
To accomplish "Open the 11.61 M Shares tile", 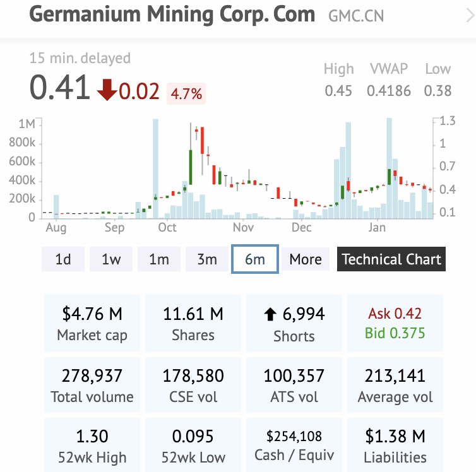I will pyautogui.click(x=193, y=323).
